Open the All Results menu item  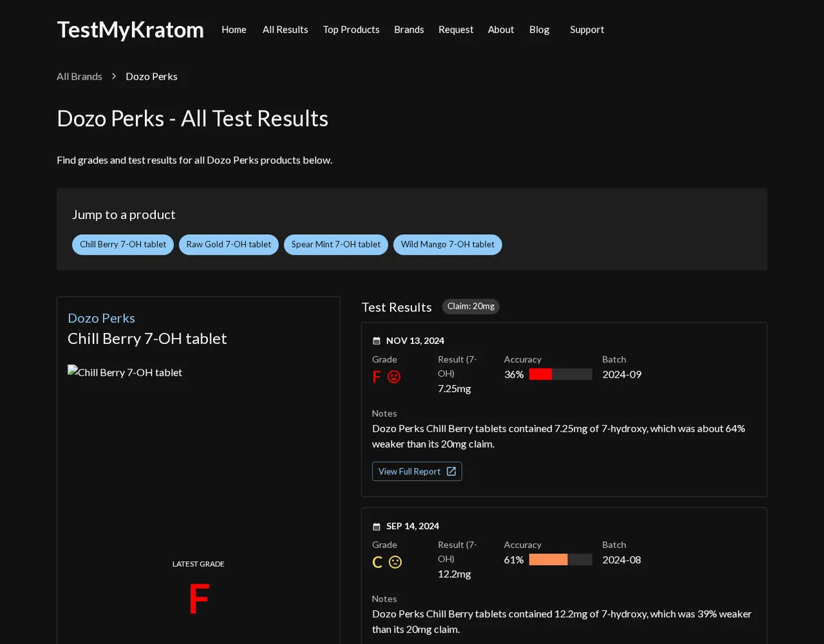(x=285, y=30)
